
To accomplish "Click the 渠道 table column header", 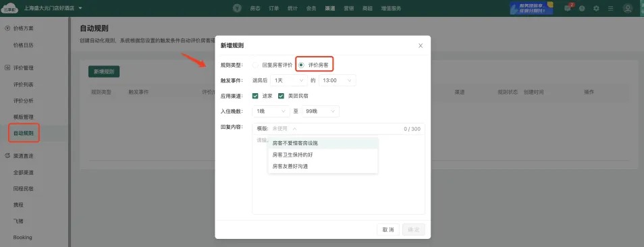I will (x=460, y=92).
